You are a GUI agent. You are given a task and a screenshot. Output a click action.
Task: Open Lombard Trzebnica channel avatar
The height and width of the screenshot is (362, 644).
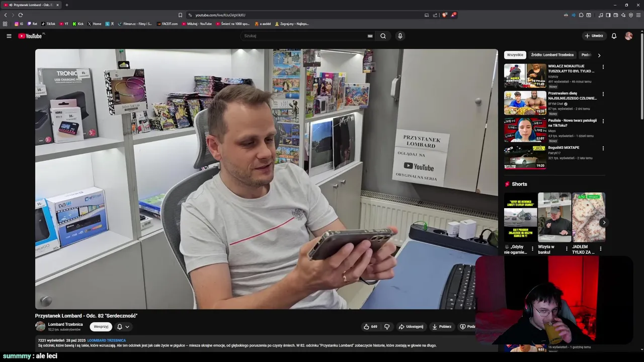(40, 326)
